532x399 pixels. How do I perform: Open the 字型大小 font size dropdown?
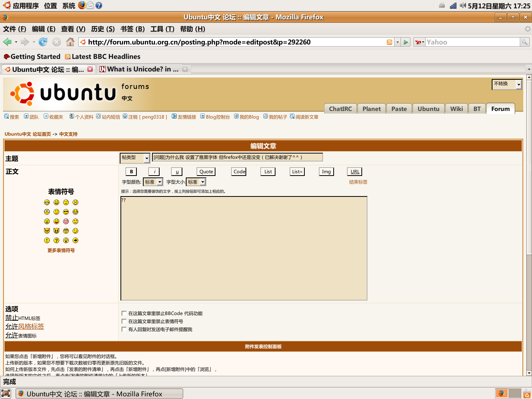(x=196, y=182)
